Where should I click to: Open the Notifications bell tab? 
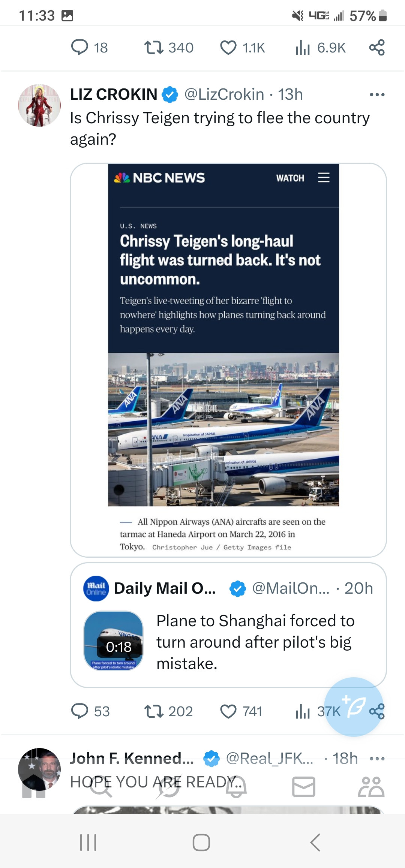pyautogui.click(x=236, y=787)
